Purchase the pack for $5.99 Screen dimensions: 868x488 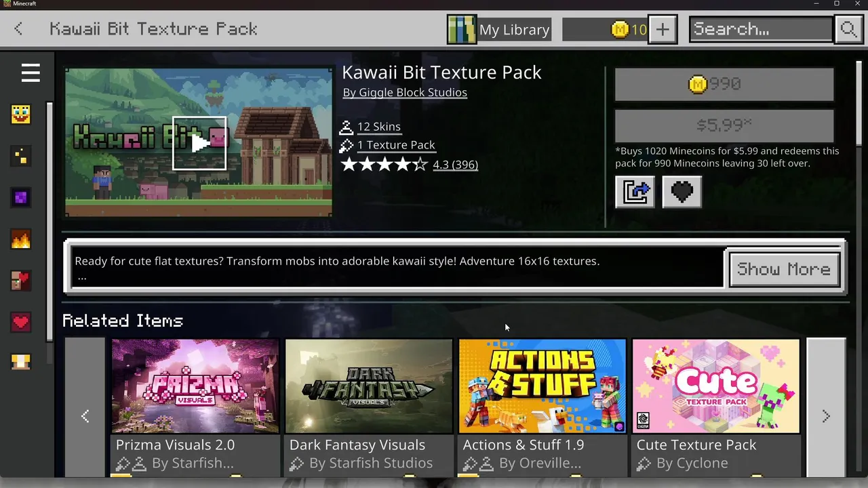pyautogui.click(x=724, y=125)
